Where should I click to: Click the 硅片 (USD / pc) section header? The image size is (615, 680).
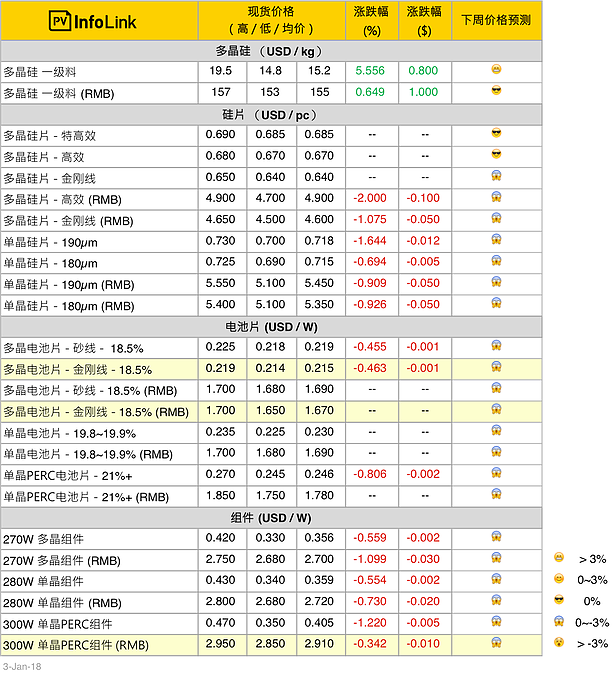coord(272,113)
